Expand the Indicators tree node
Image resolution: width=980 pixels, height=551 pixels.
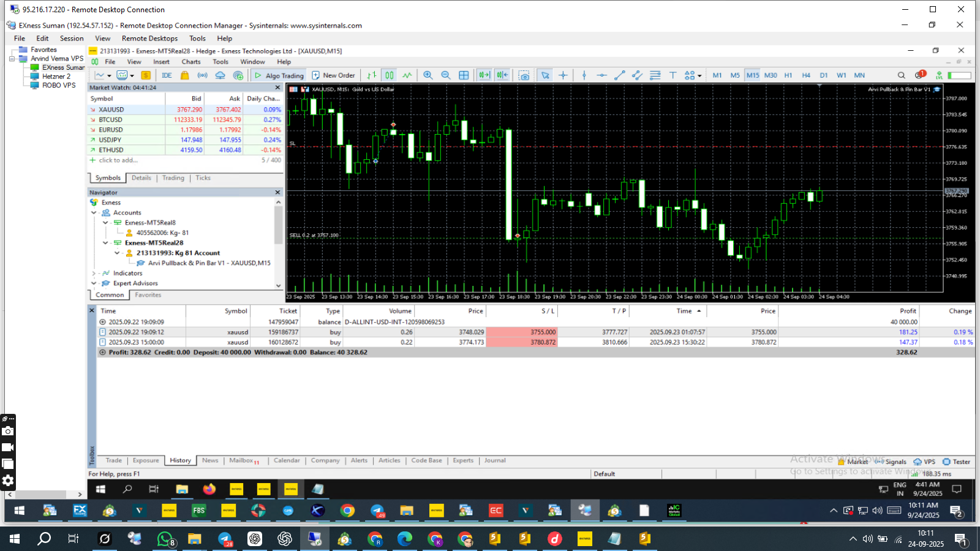pos(94,273)
